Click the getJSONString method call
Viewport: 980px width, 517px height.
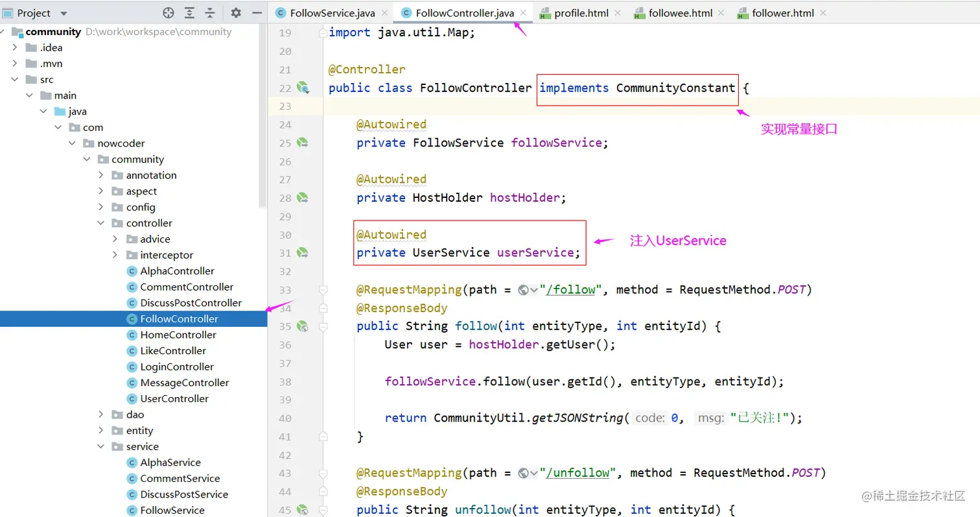[578, 418]
